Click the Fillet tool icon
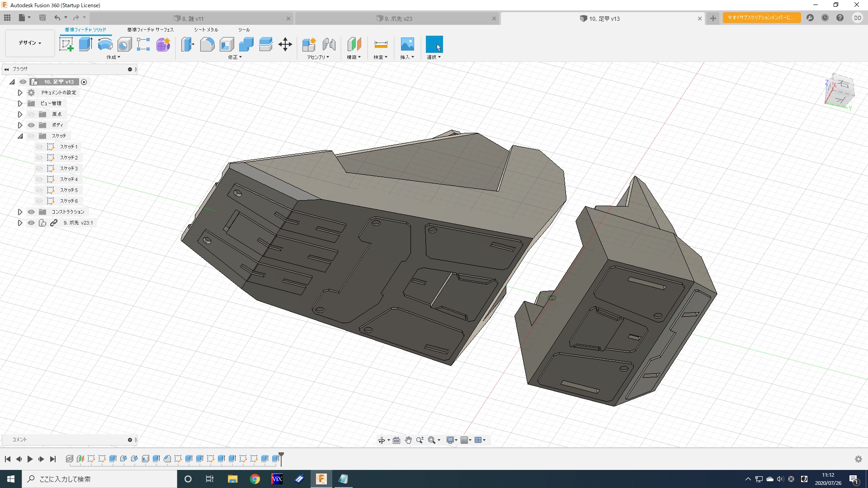868x488 pixels. 207,44
